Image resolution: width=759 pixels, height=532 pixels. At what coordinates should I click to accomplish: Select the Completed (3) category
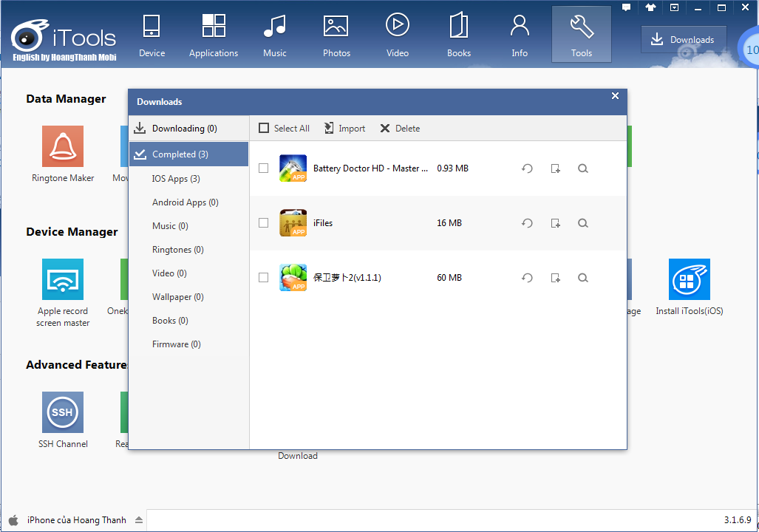click(188, 154)
